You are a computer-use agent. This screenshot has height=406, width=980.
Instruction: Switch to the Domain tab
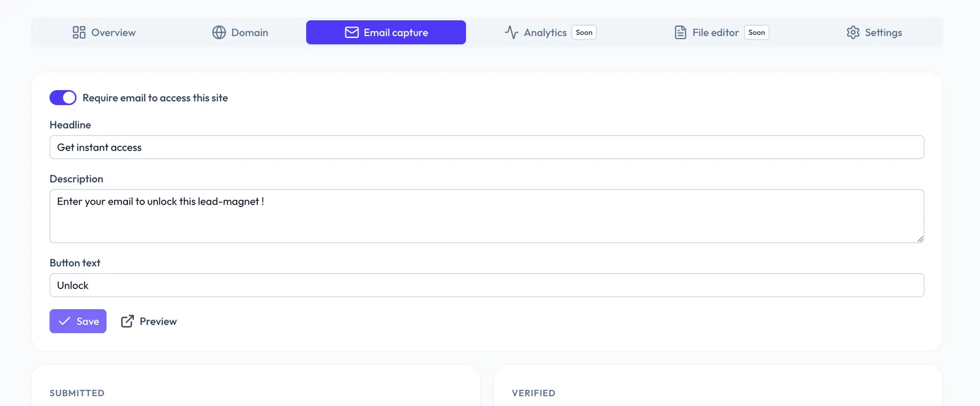point(240,32)
